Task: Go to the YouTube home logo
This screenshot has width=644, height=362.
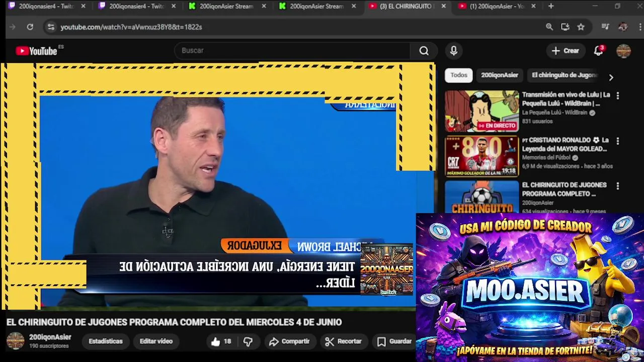Action: pyautogui.click(x=36, y=51)
